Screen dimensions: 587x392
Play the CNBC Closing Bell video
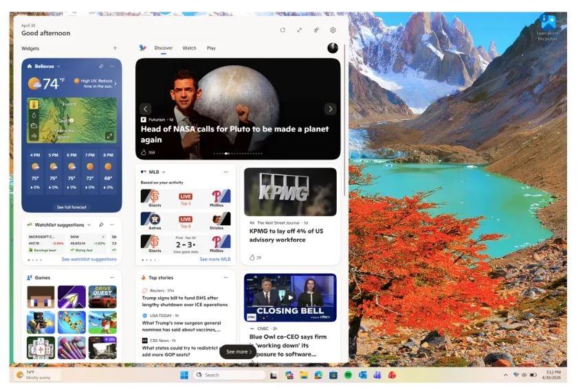tap(290, 298)
